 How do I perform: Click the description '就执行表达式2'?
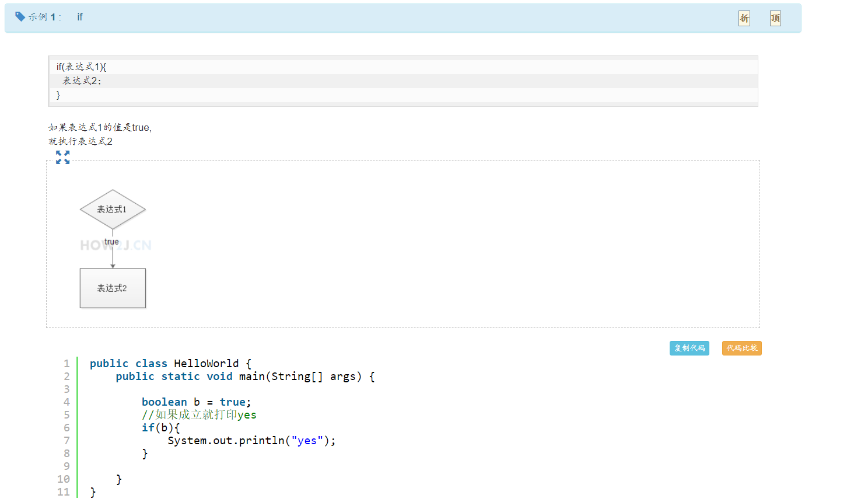[x=80, y=141]
